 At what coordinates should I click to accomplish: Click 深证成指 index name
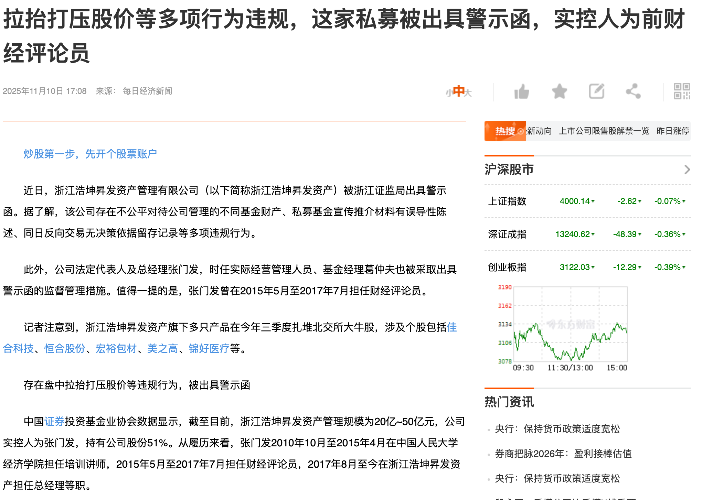pyautogui.click(x=507, y=234)
